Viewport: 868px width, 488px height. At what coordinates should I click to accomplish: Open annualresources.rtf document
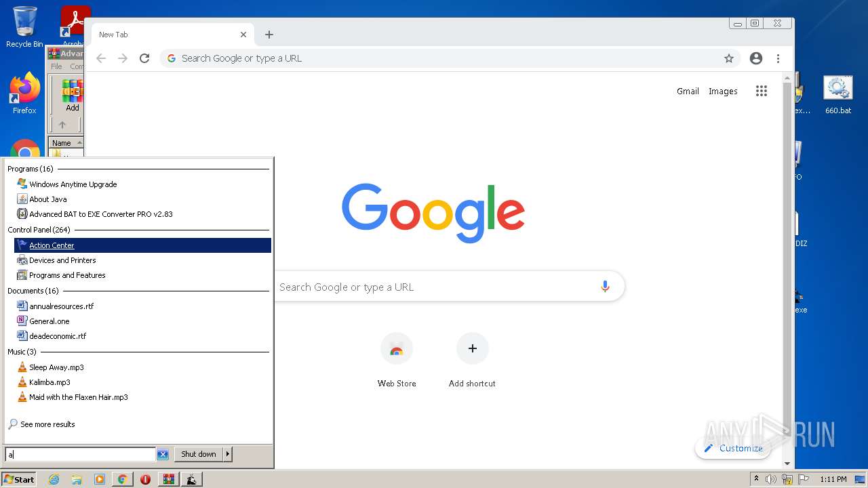coord(61,306)
